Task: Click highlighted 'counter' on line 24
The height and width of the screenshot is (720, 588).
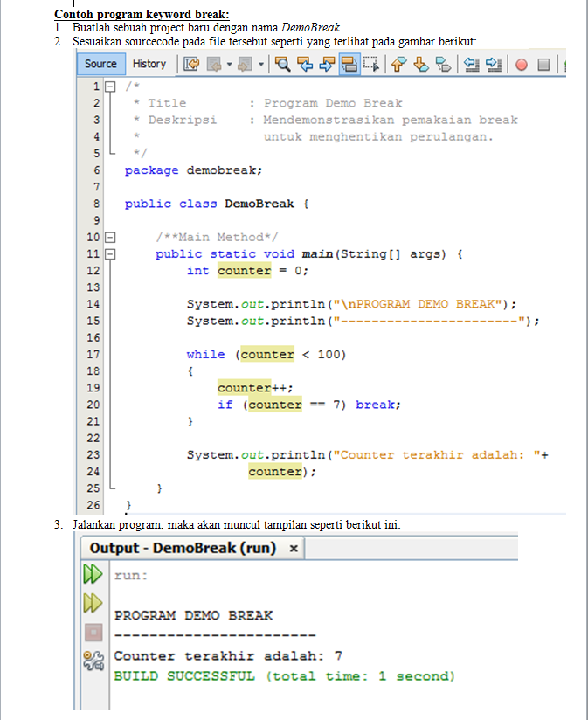Action: [x=275, y=472]
